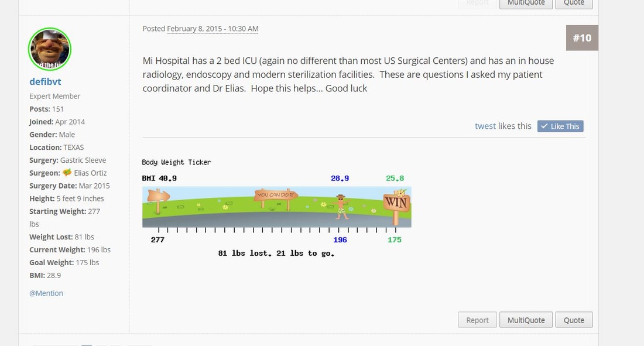This screenshot has height=346, width=644.
Task: Click the Body Weight Ticker title
Action: pyautogui.click(x=177, y=162)
